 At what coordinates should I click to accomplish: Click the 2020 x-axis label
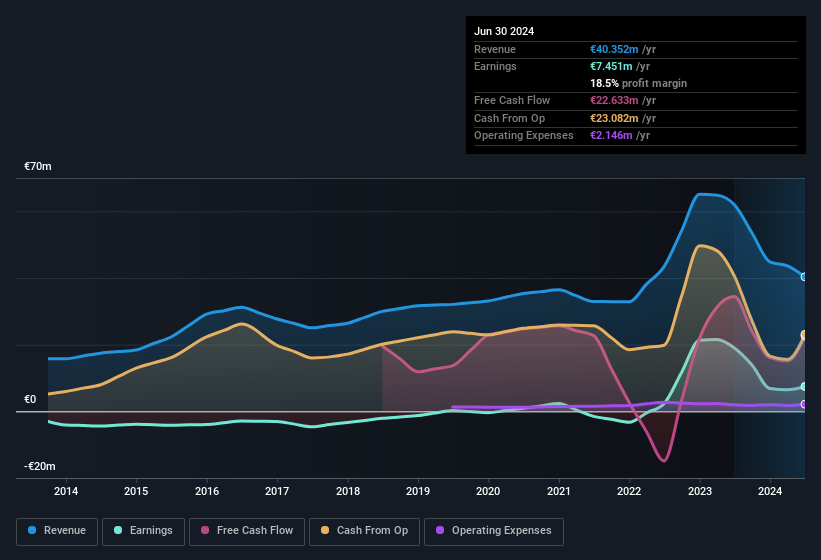(488, 491)
